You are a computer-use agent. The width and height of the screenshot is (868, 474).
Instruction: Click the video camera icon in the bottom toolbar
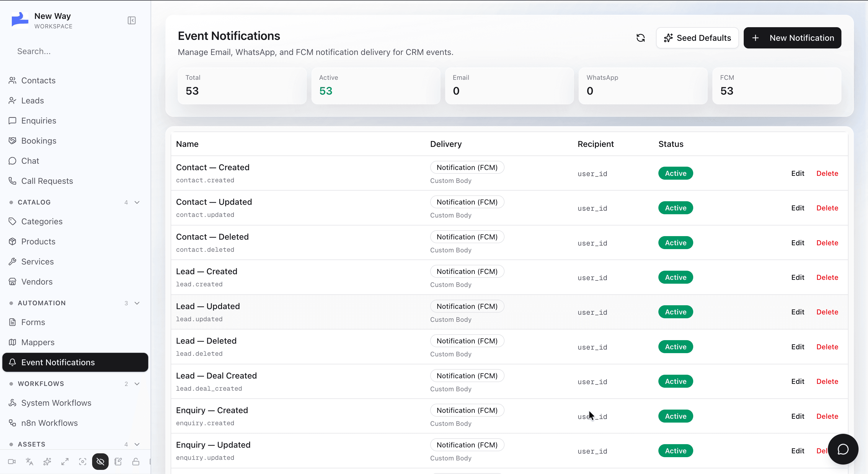(12, 462)
